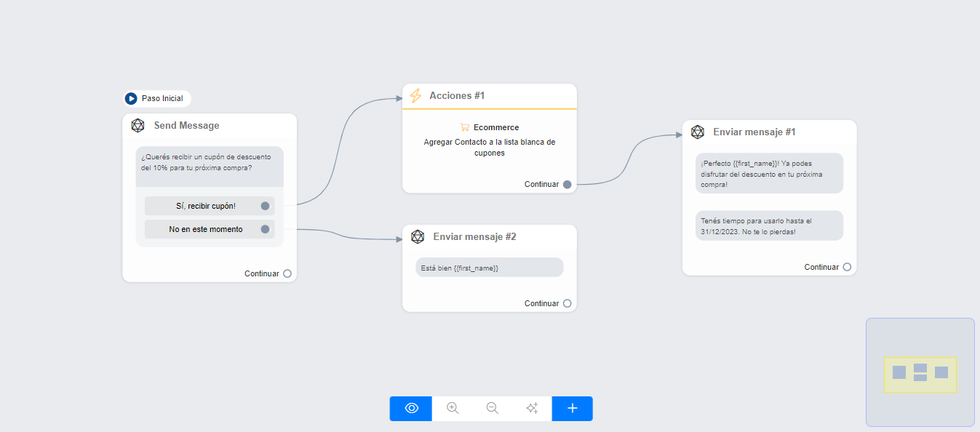The image size is (980, 432).
Task: Click Continuar connector circle in Enviar mensaje #1
Action: [x=848, y=267]
